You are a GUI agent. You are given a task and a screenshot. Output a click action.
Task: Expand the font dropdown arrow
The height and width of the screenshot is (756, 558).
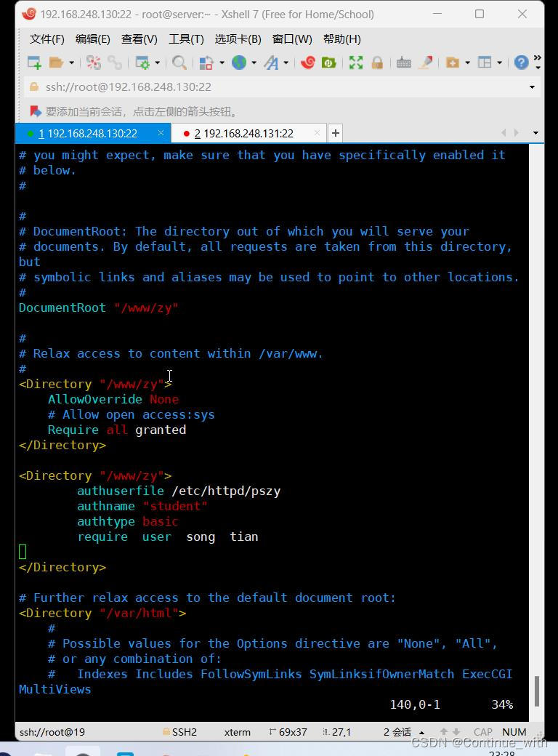[x=286, y=63]
